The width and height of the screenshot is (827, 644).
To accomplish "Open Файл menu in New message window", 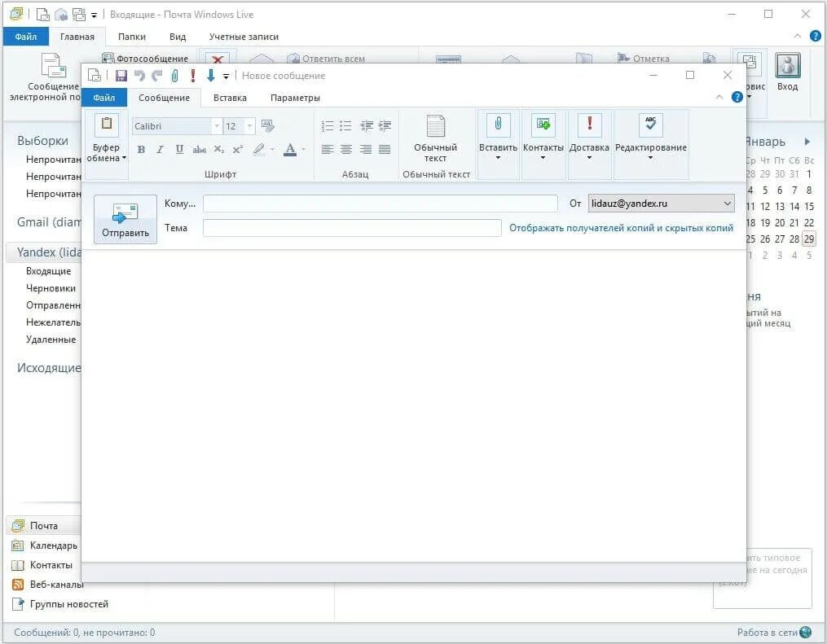I will click(104, 98).
